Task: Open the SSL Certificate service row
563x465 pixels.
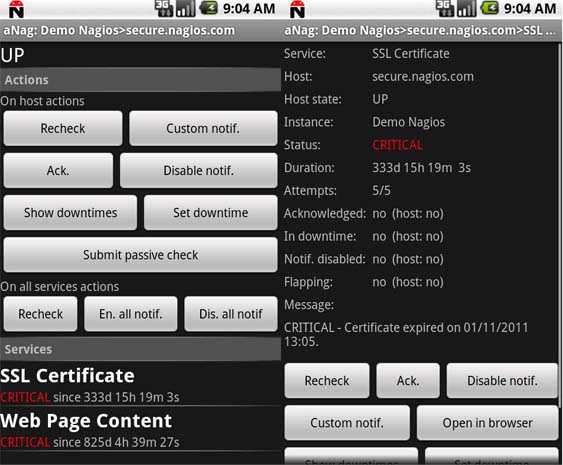Action: (140, 384)
